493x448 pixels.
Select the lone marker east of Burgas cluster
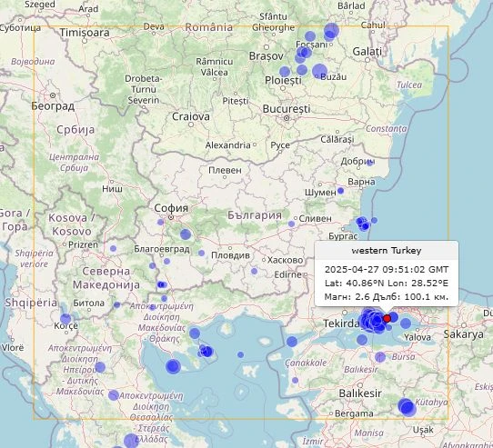click(374, 220)
